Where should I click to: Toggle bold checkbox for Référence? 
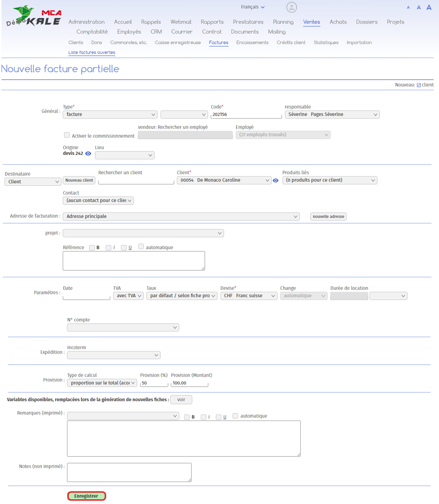tap(92, 248)
